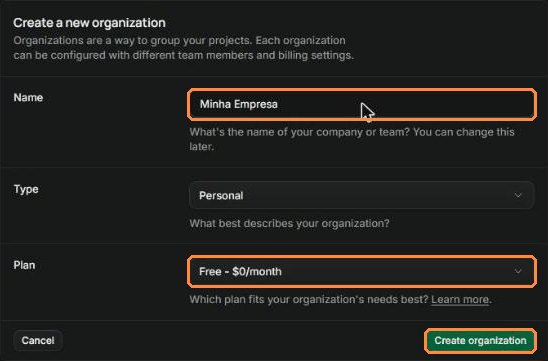Click the Create organization button
The image size is (548, 361).
click(x=480, y=341)
